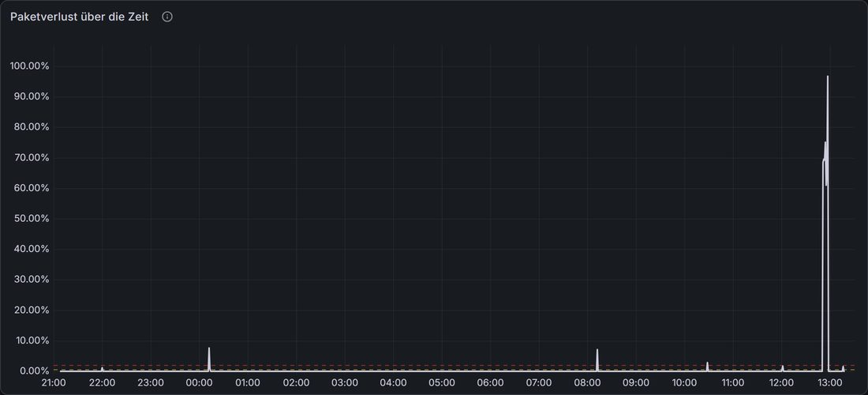Click the packet loss spike just after 08:00
Viewport: 868px width, 395px height.
point(597,359)
